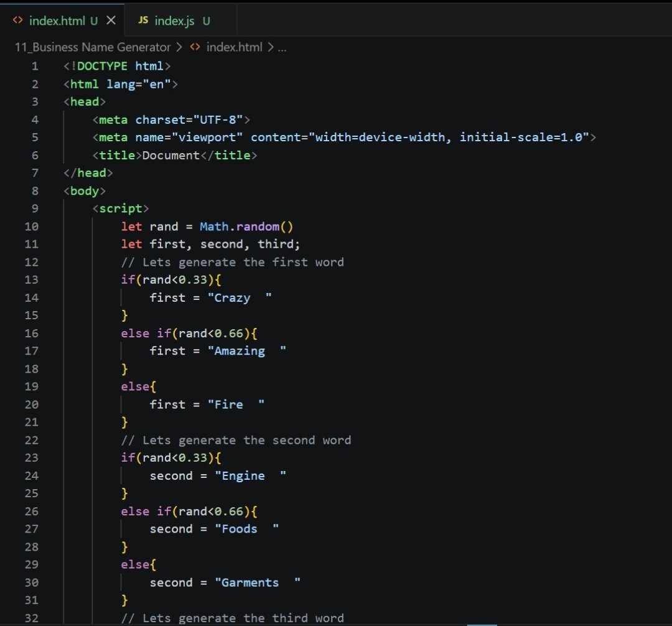Click the string "Garments" on line 30

coord(258,582)
